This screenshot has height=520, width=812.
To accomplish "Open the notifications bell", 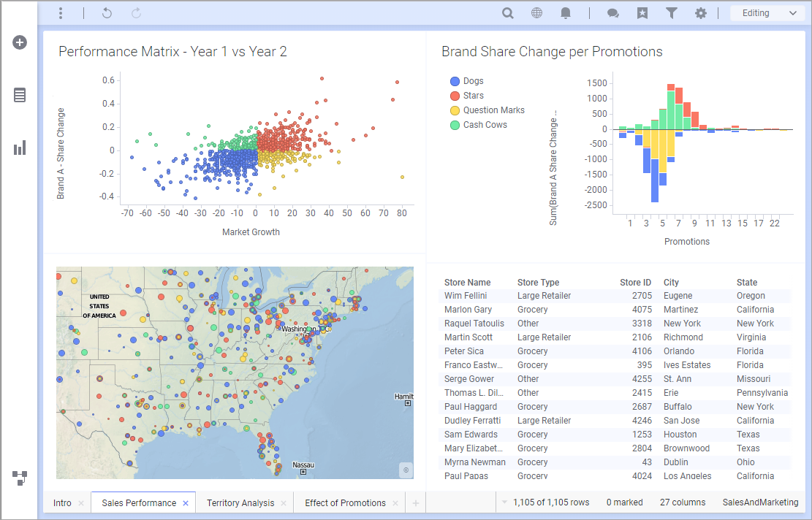I will tap(566, 12).
